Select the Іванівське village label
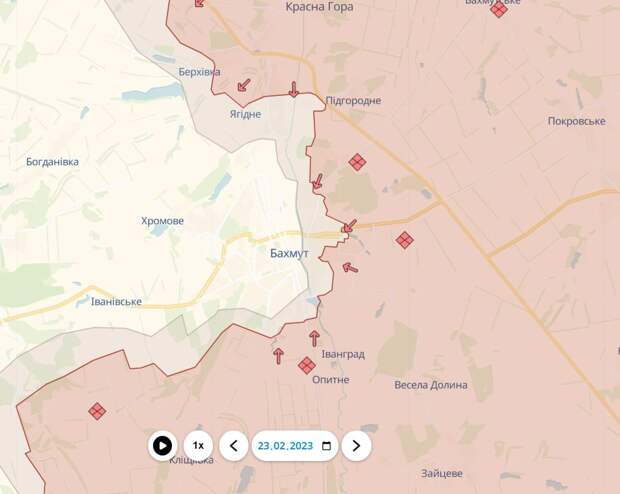 (116, 301)
